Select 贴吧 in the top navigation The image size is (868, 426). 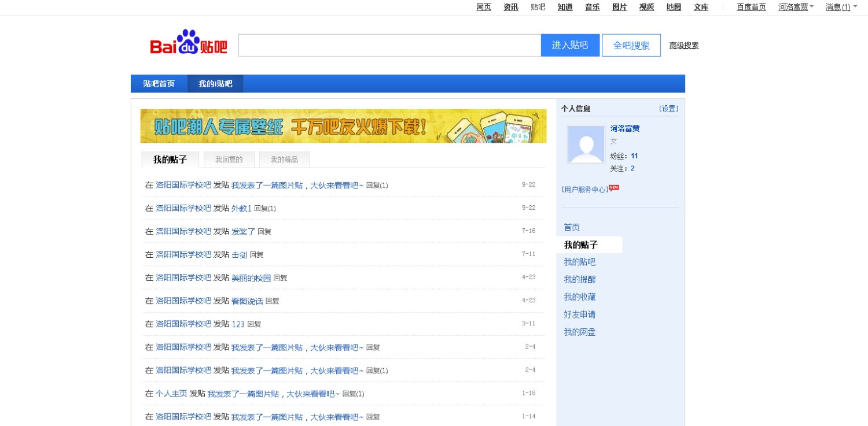pyautogui.click(x=538, y=7)
